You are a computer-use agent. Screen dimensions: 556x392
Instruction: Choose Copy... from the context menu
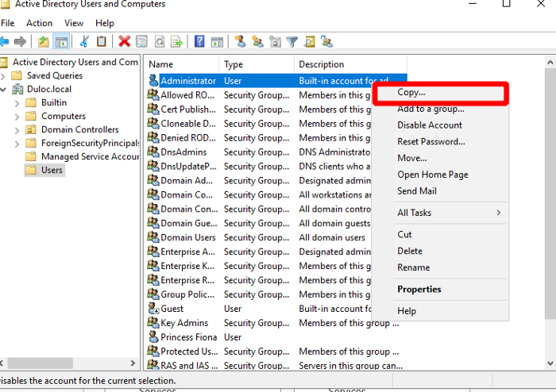click(x=440, y=92)
